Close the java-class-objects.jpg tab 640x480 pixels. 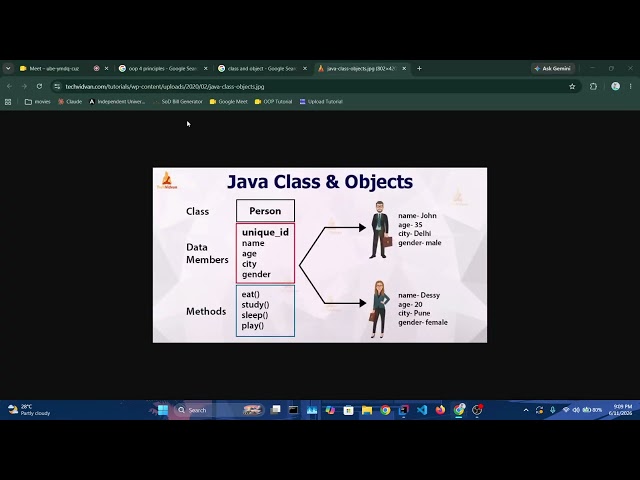(404, 69)
